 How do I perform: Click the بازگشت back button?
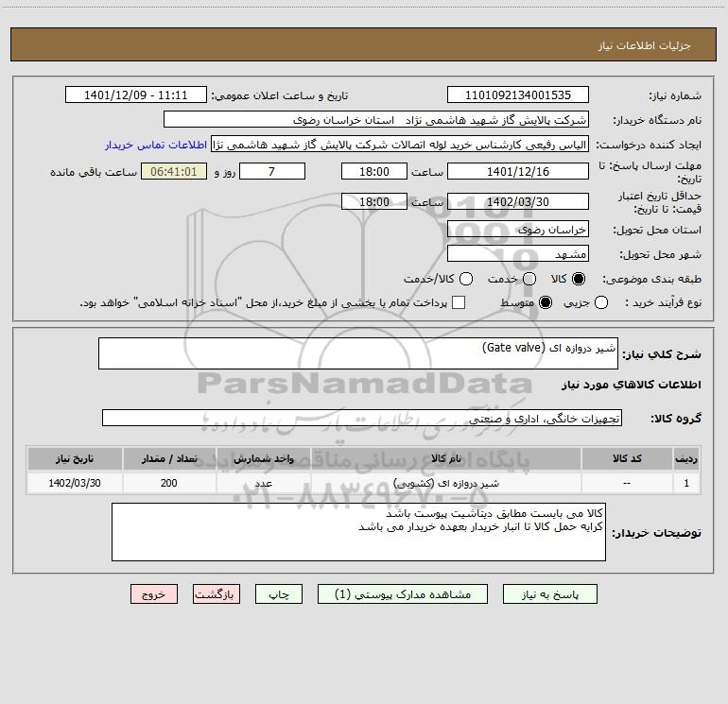coord(217,594)
